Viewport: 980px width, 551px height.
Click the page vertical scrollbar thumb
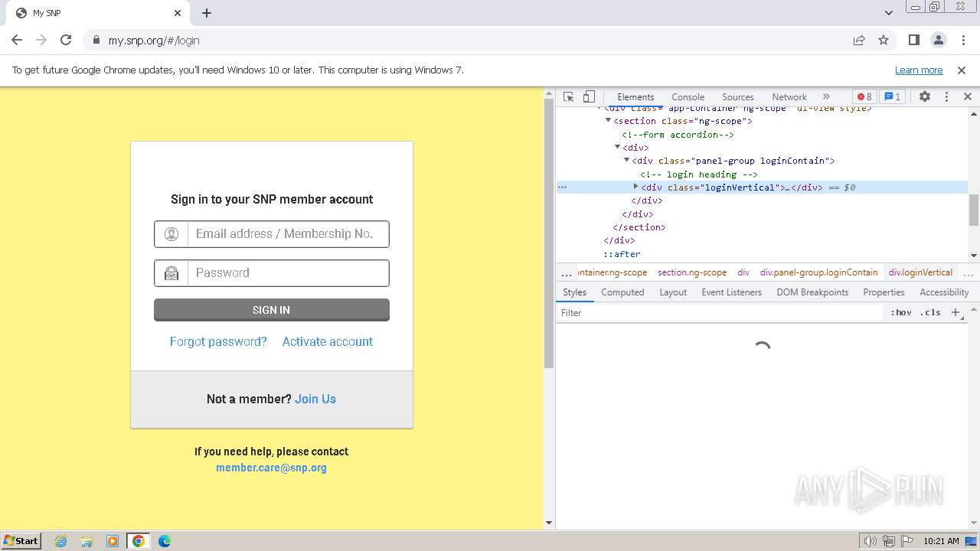[548, 233]
